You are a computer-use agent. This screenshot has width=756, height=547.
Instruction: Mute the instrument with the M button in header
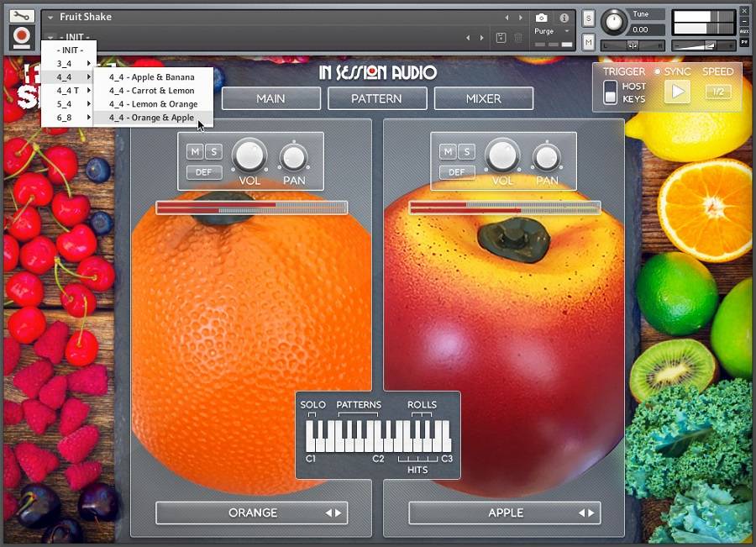[588, 42]
